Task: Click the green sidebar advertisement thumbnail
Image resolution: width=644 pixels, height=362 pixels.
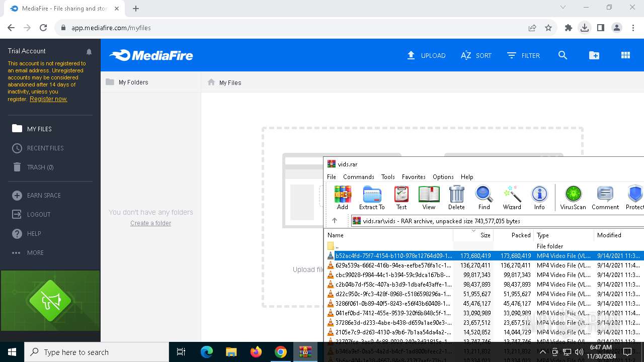Action: coord(50,301)
